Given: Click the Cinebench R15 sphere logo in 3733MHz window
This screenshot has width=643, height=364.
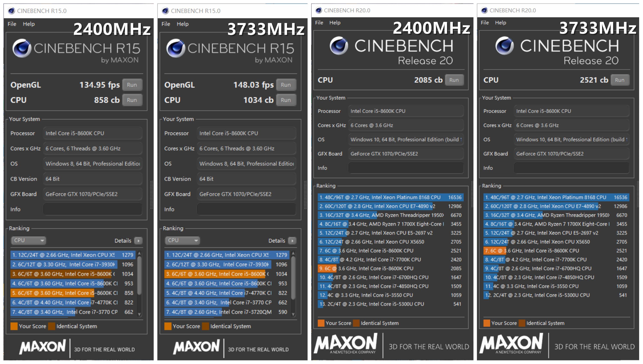Looking at the screenshot, I should coord(176,48).
